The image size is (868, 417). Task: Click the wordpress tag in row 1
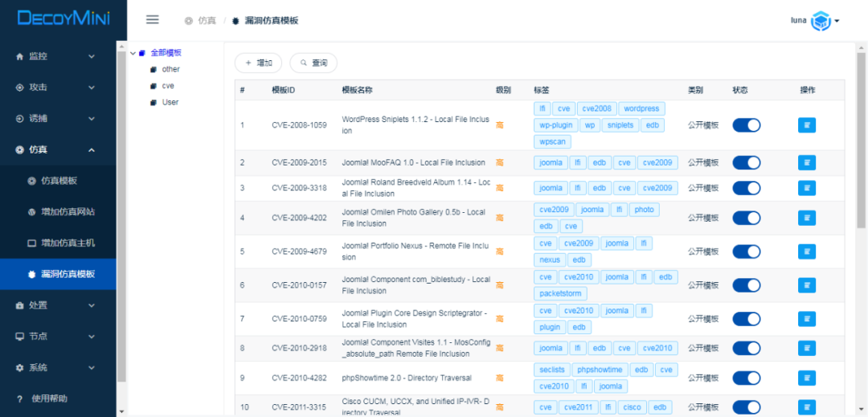[641, 108]
